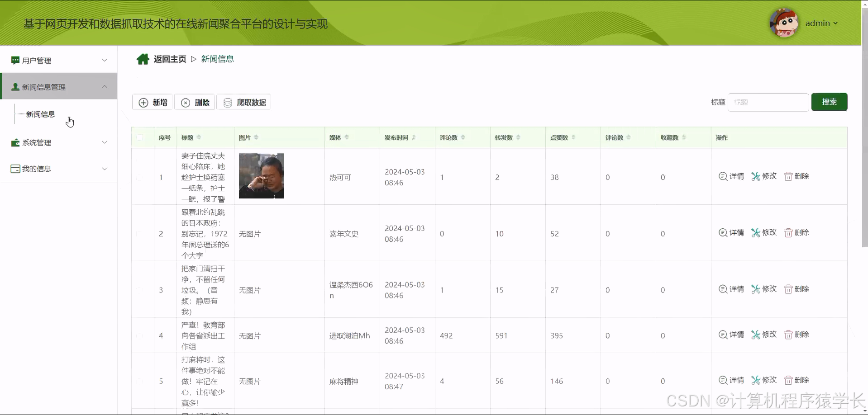Image resolution: width=868 pixels, height=415 pixels.
Task: Open the 我的信息 sidebar menu
Action: (59, 169)
